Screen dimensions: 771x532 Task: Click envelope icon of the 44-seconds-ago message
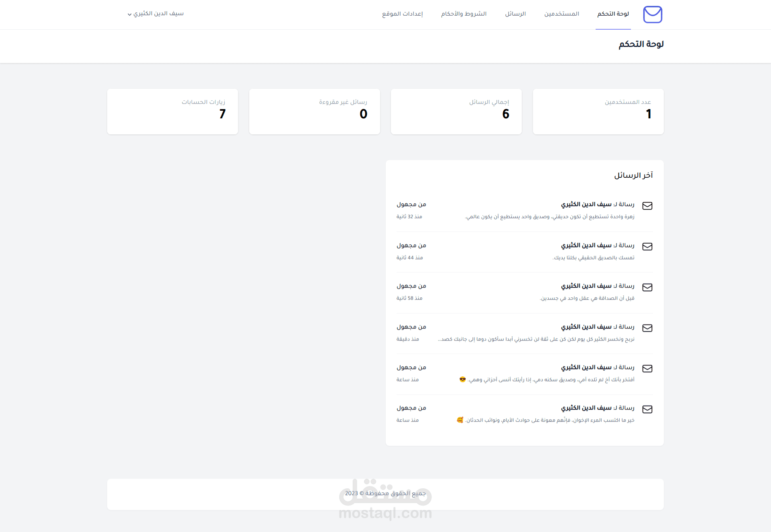tap(647, 247)
